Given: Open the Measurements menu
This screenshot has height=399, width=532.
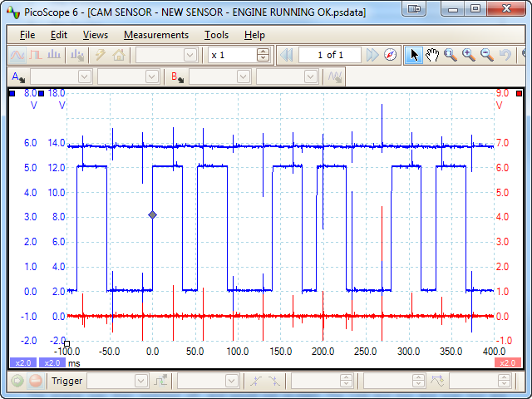Looking at the screenshot, I should click(155, 35).
